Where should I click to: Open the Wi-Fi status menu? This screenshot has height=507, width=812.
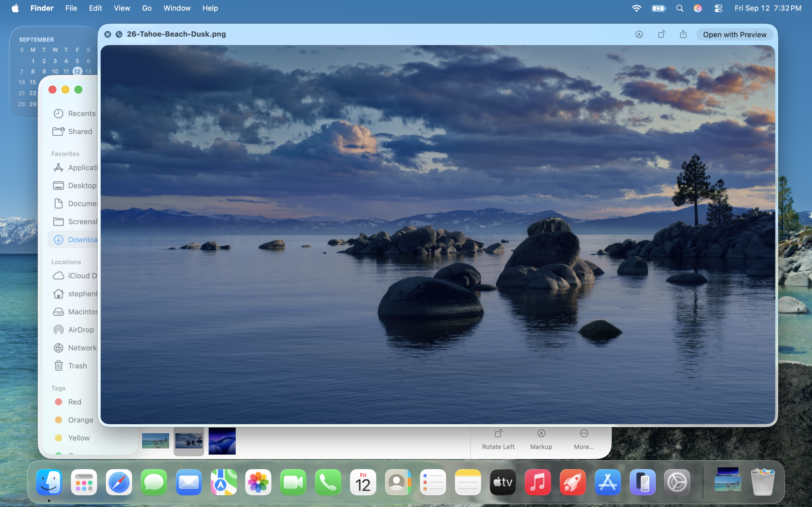point(636,8)
